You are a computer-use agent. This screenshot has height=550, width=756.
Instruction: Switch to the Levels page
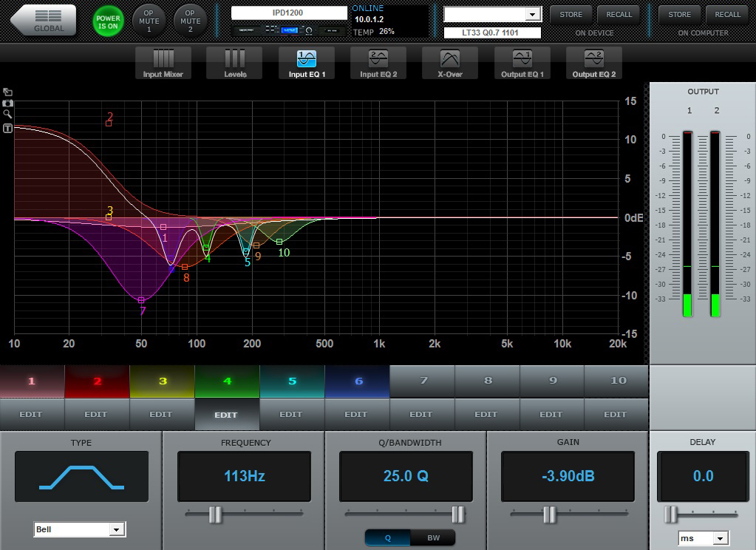[235, 63]
